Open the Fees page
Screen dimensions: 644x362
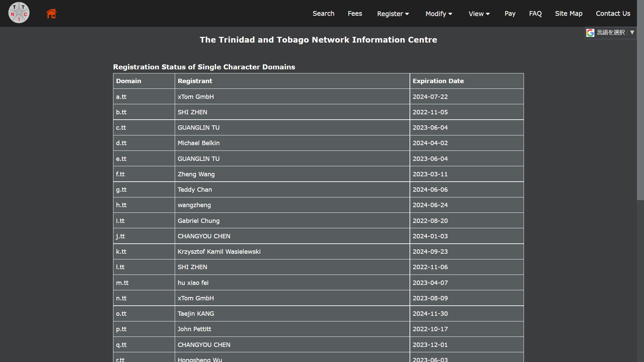tap(355, 13)
